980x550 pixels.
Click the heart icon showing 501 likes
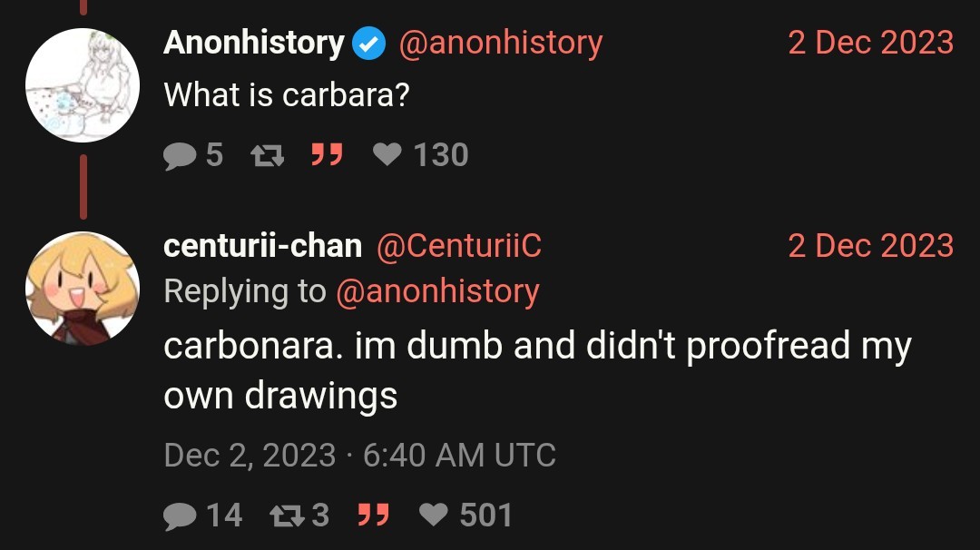click(x=435, y=516)
